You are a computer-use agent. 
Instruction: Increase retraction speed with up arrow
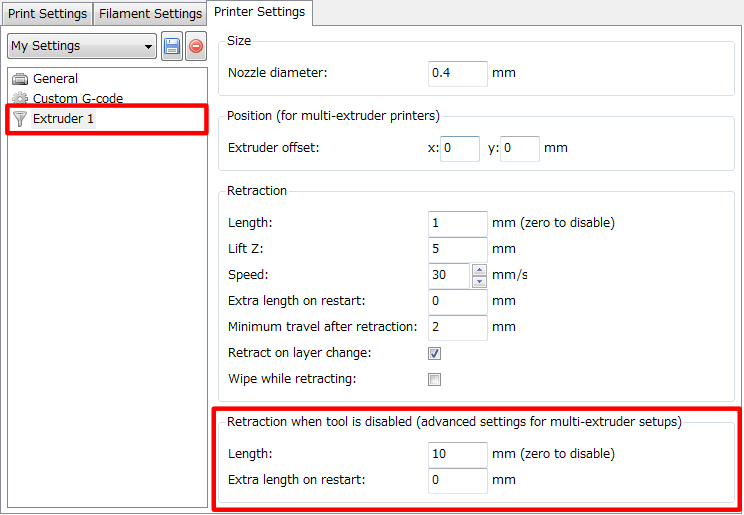(479, 270)
